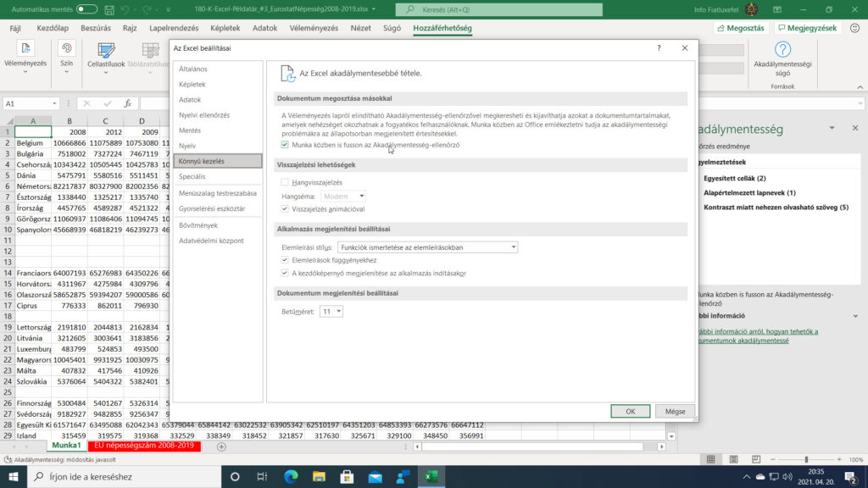The image size is (868, 488).
Task: Toggle the Automatikus mentés switch
Action: coord(86,9)
